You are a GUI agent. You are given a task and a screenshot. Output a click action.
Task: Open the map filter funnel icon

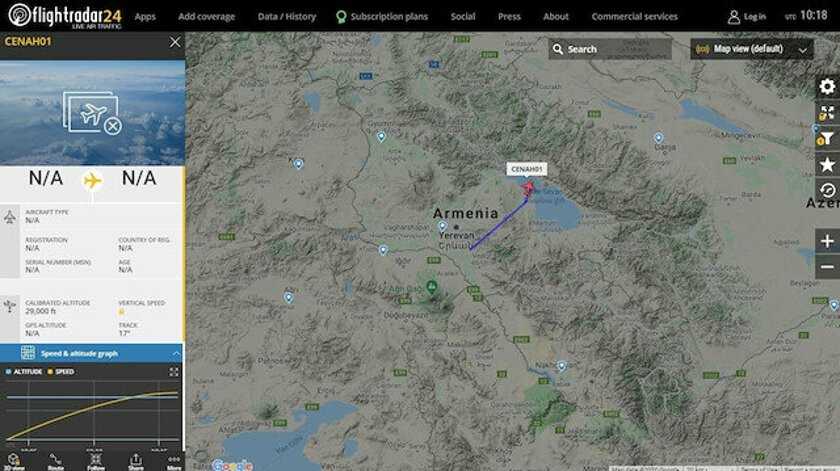[828, 139]
